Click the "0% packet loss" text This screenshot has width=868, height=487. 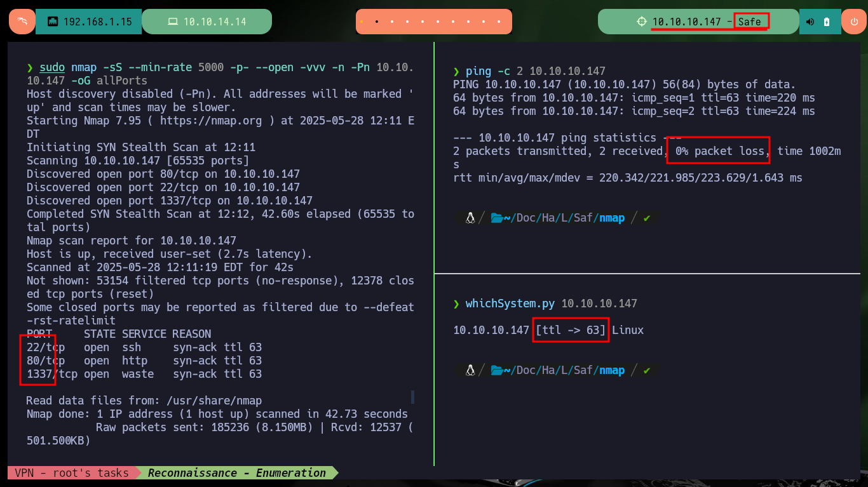point(720,151)
